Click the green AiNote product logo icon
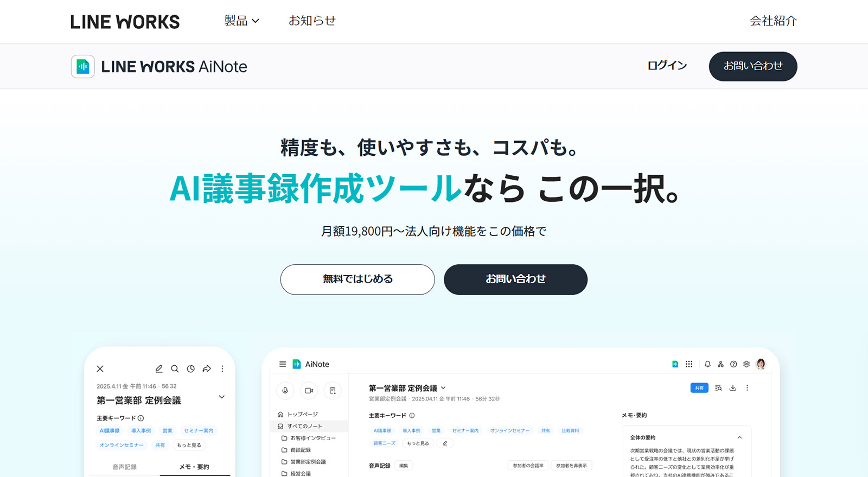 pyautogui.click(x=83, y=66)
